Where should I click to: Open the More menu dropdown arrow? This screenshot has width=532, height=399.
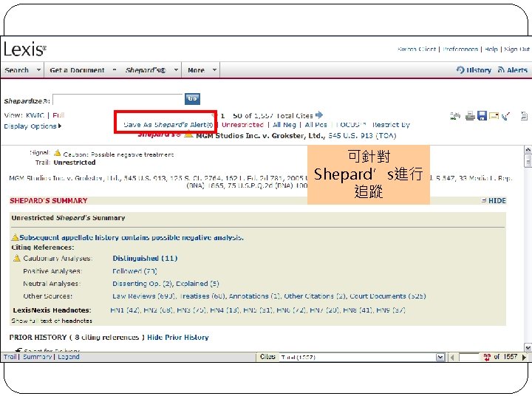tap(214, 70)
